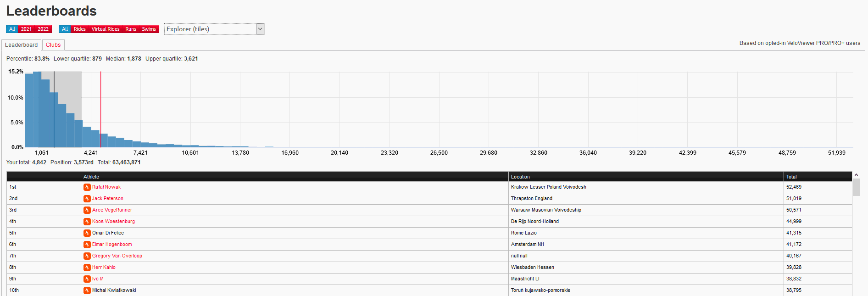Click the tallest histogram bar
The width and height of the screenshot is (868, 296).
pyautogui.click(x=37, y=109)
